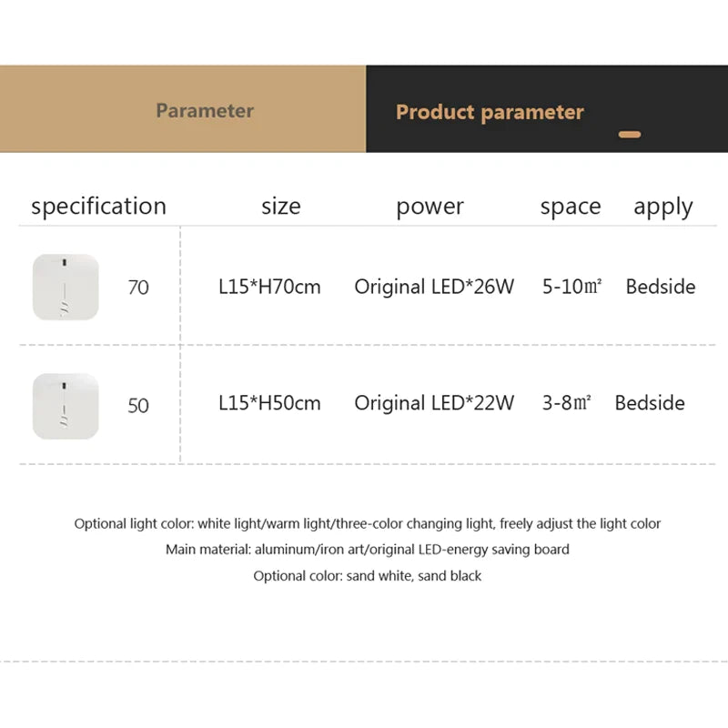
Task: Click the Original LED*22W power value
Action: (x=434, y=403)
